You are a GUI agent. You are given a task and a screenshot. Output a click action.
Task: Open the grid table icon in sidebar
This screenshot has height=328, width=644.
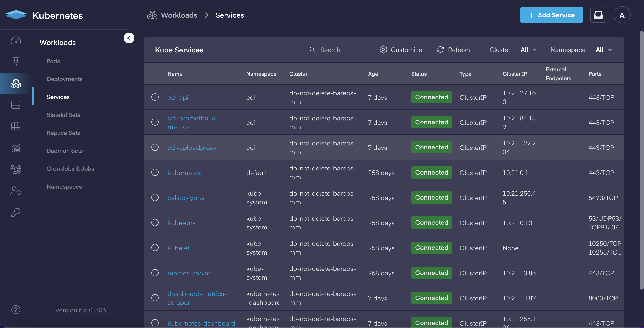16,126
